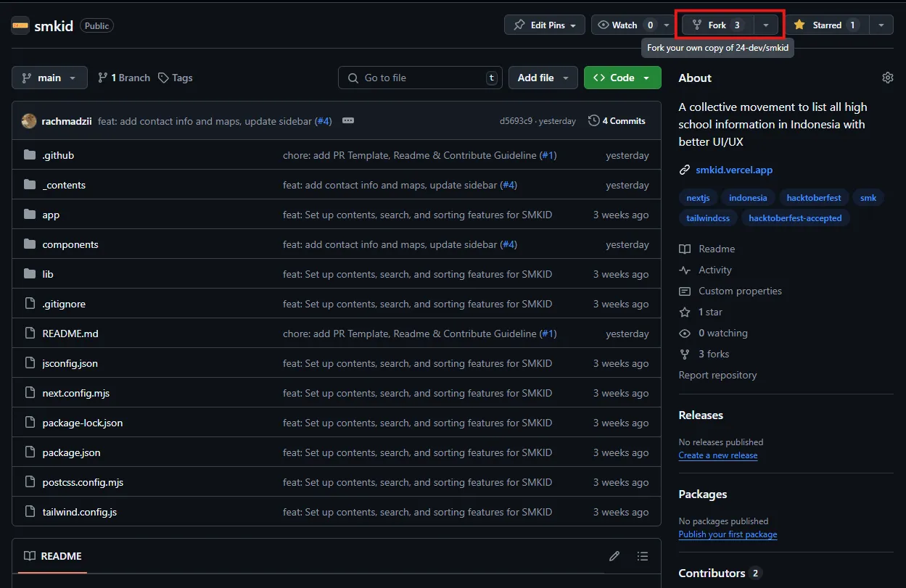Click the link icon beside smkid.vercel.app
Viewport: 906px width, 588px height.
point(684,170)
